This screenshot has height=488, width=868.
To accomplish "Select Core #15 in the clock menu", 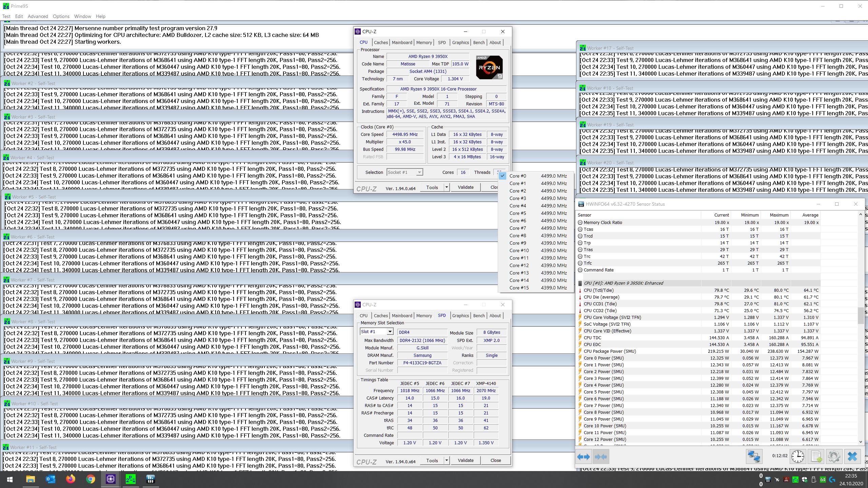I will point(536,288).
